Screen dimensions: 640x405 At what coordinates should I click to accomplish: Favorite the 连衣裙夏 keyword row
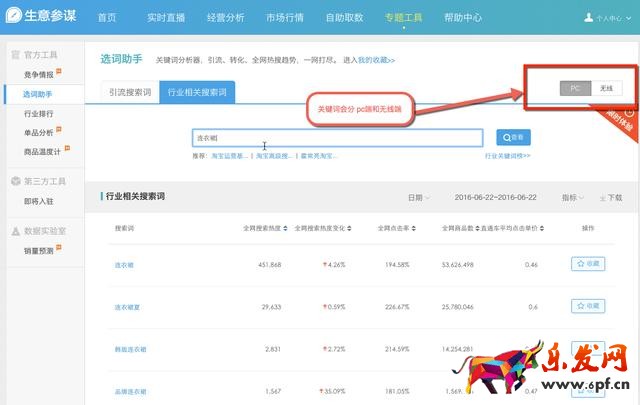pos(588,306)
